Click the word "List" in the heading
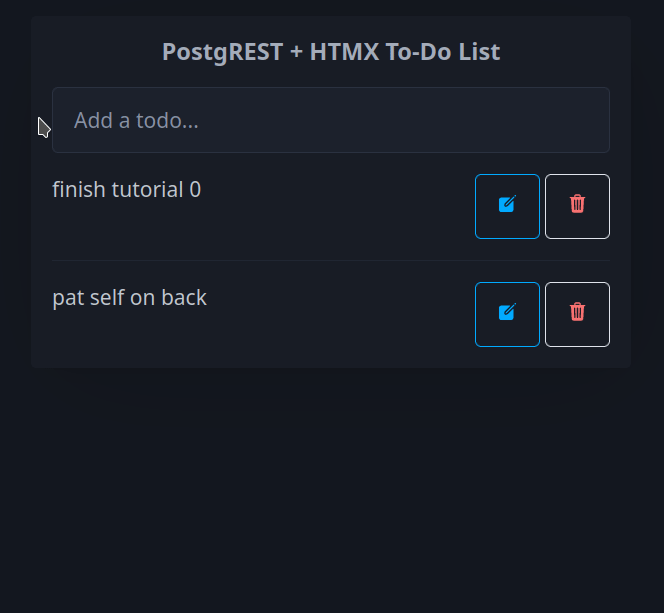The width and height of the screenshot is (664, 613). (x=479, y=52)
